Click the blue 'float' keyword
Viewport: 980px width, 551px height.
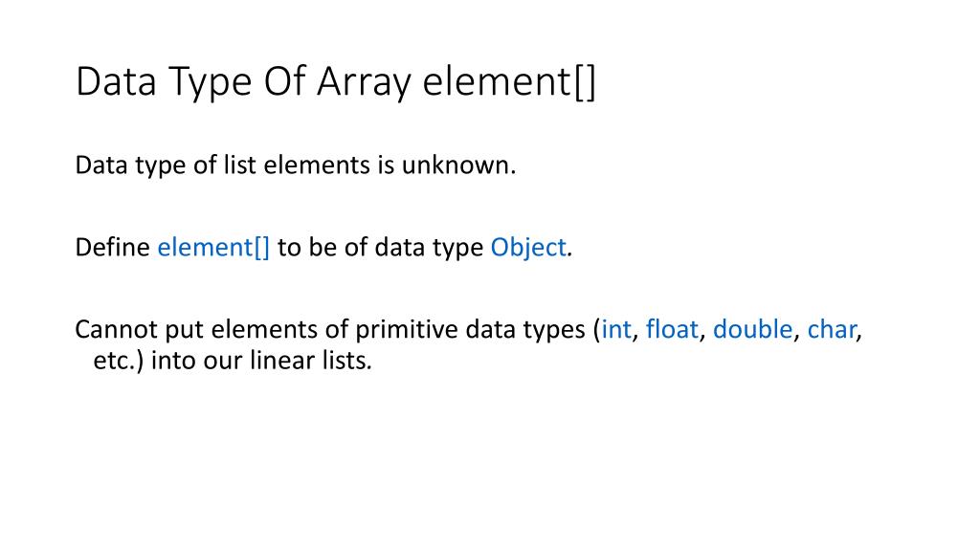click(x=672, y=329)
